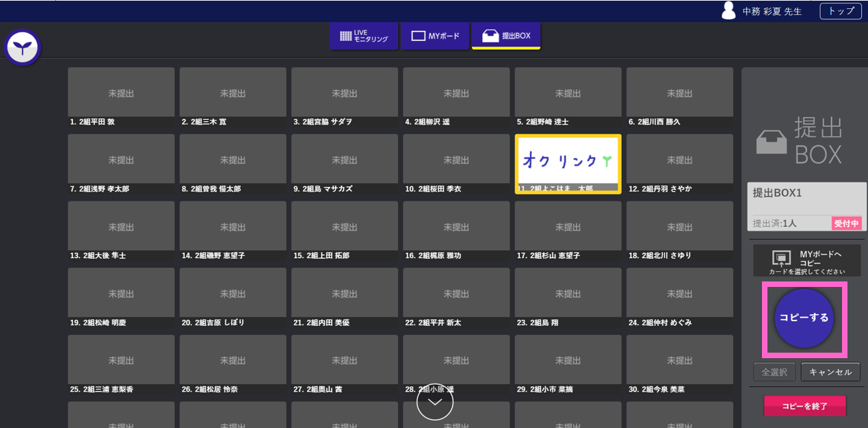Viewport: 868px width, 428px height.
Task: Select card for 1. 2組平田 敦
Action: pos(121,92)
